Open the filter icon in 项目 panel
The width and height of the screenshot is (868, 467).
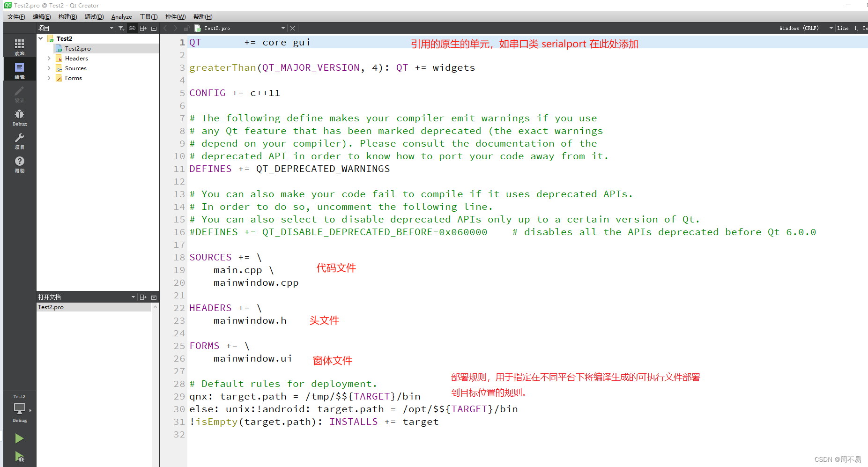[121, 28]
